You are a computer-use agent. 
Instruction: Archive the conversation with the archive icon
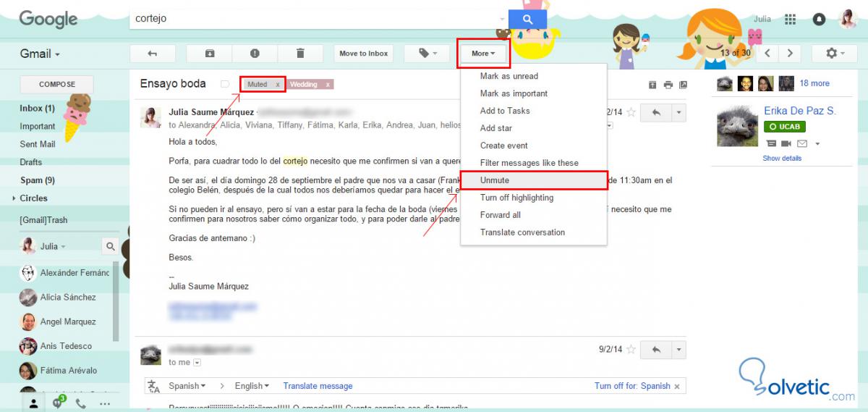click(x=209, y=54)
